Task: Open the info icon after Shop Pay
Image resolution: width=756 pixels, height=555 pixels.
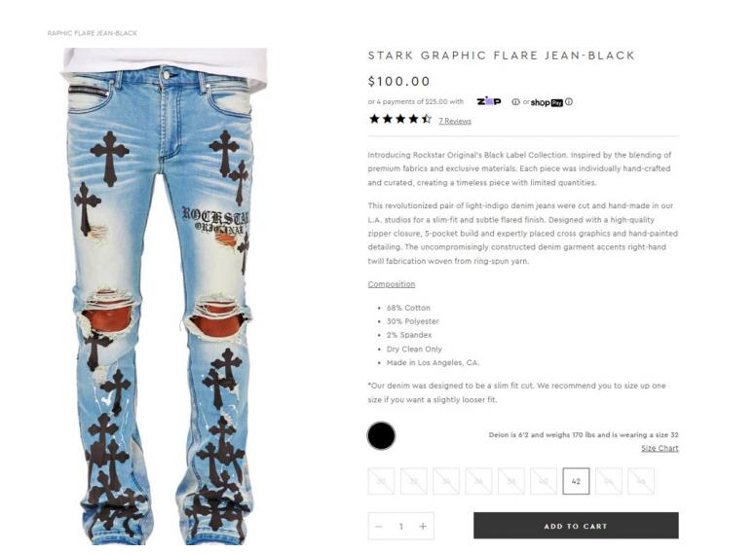Action: 569,101
